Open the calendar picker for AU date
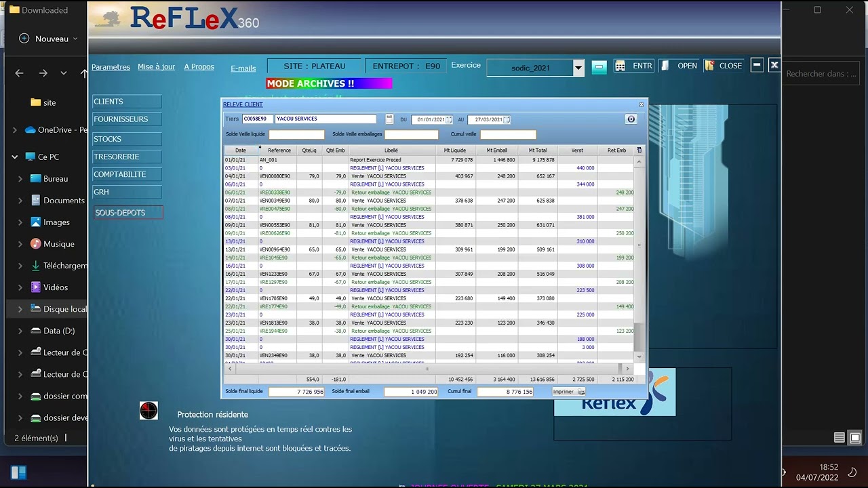 (x=507, y=119)
